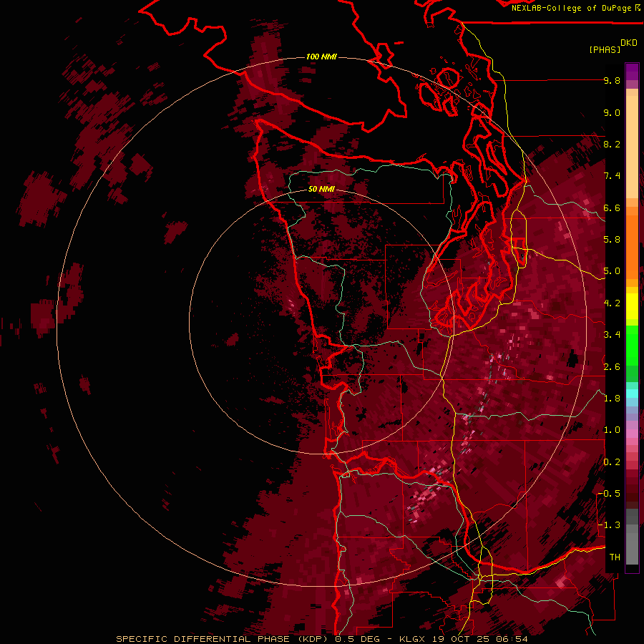Click the 50 NMI range ring label
Viewport: 644px width, 644px height.
(321, 190)
